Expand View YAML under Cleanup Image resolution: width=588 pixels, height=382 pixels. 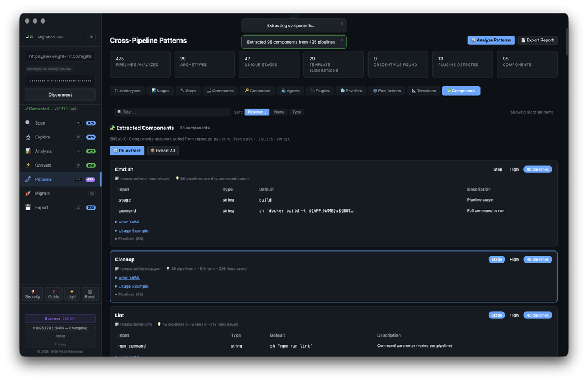[x=127, y=277]
